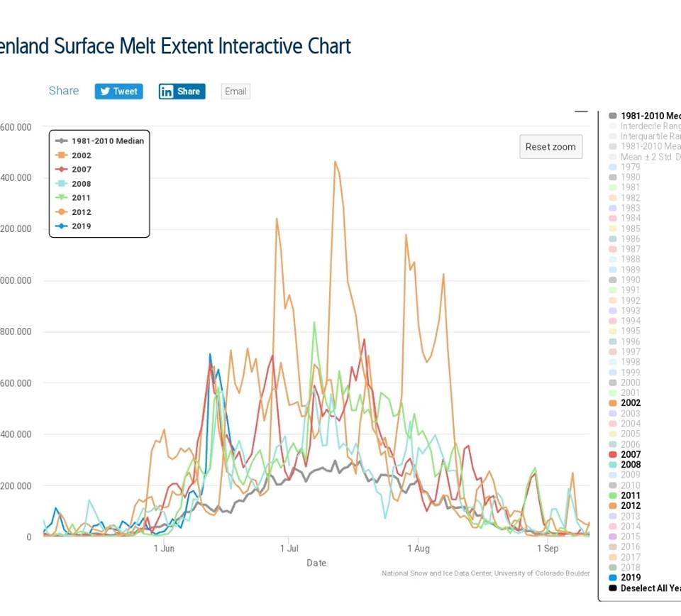Select 2015 in the right year list

[630, 537]
